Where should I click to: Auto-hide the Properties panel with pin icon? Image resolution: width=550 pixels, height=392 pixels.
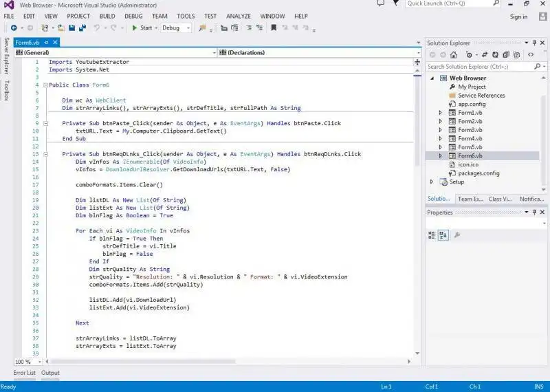(534, 213)
